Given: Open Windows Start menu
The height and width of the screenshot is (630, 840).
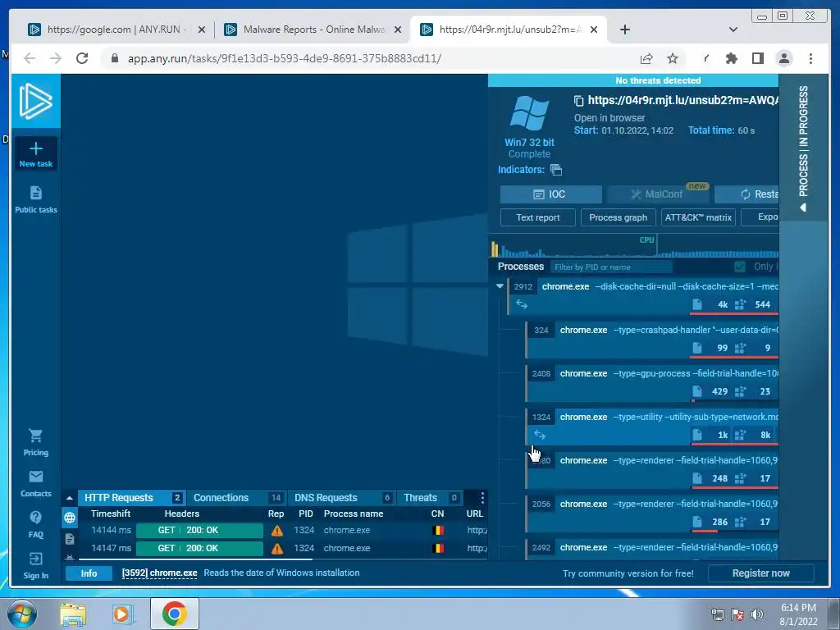Looking at the screenshot, I should click(x=21, y=614).
